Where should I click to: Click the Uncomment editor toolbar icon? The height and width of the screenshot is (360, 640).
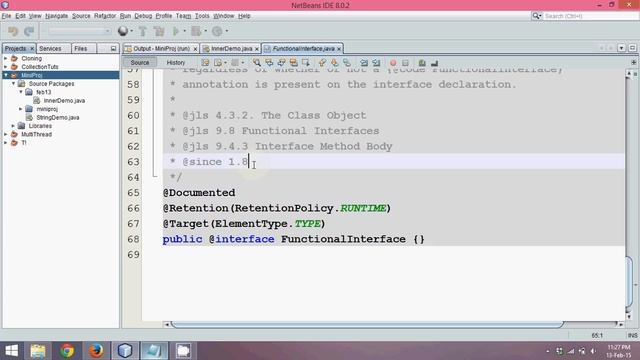click(434, 63)
